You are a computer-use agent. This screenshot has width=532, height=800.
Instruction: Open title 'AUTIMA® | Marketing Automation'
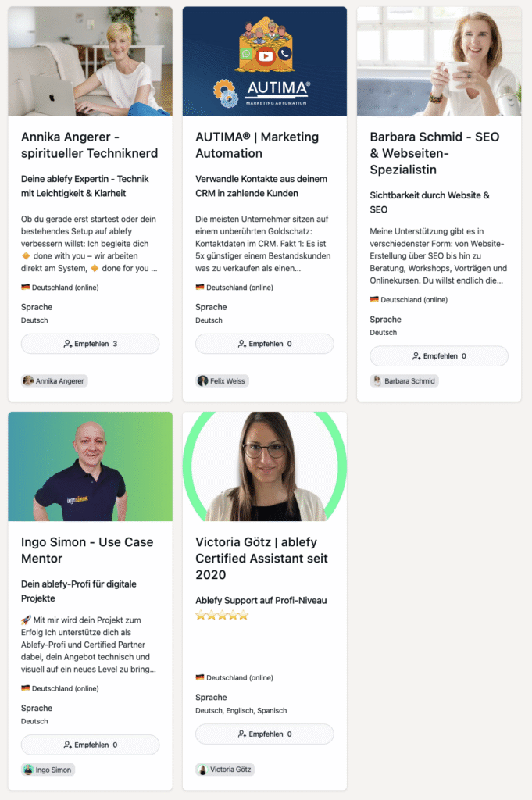[257, 145]
